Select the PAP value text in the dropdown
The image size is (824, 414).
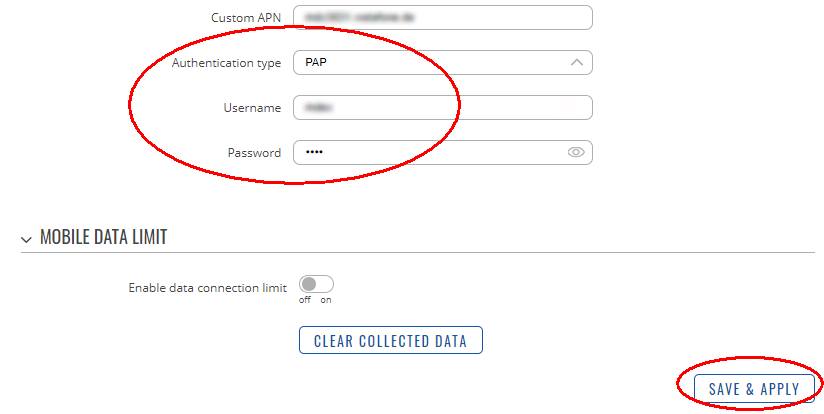pyautogui.click(x=316, y=63)
